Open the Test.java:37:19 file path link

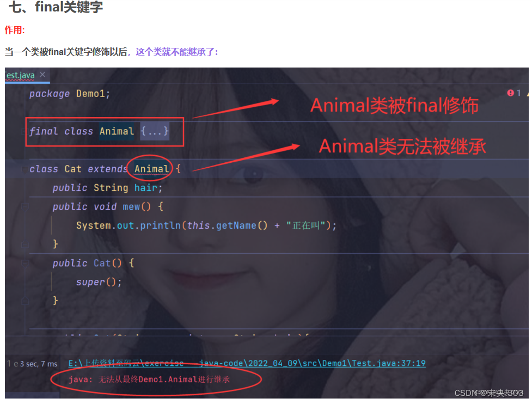[x=247, y=363]
